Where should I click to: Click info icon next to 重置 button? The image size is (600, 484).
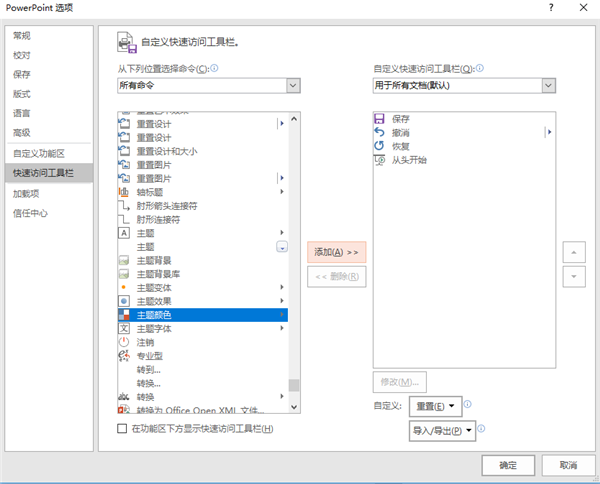tap(468, 404)
